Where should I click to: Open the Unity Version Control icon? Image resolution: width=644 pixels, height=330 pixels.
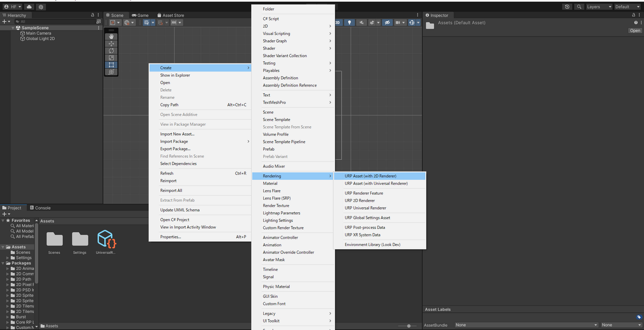[x=41, y=6]
